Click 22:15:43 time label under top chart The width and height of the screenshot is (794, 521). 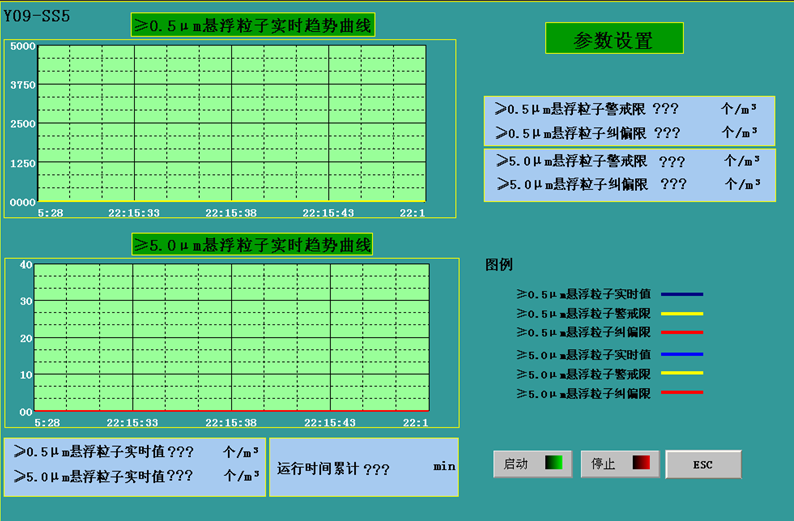pyautogui.click(x=328, y=213)
